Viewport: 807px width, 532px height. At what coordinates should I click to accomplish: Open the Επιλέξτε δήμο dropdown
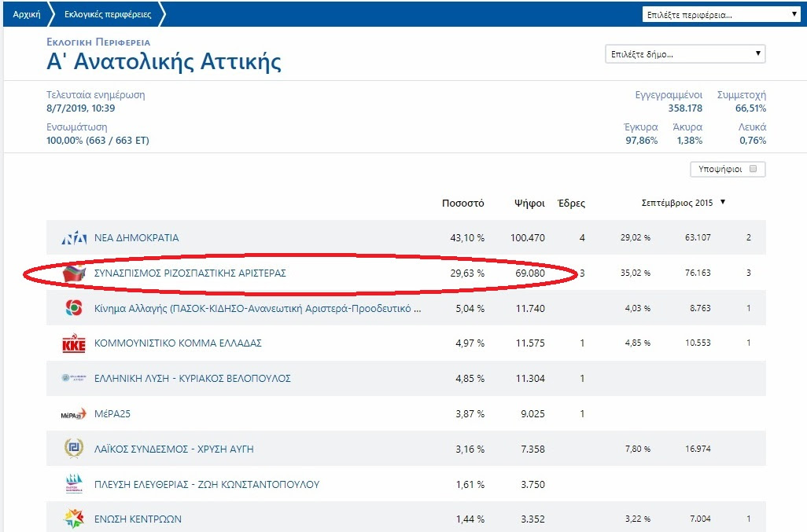tap(685, 54)
